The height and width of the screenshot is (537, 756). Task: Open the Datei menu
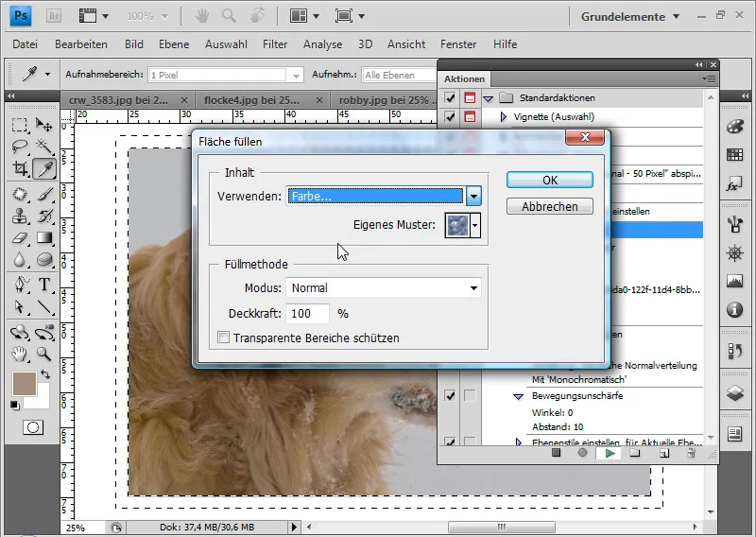[x=26, y=44]
